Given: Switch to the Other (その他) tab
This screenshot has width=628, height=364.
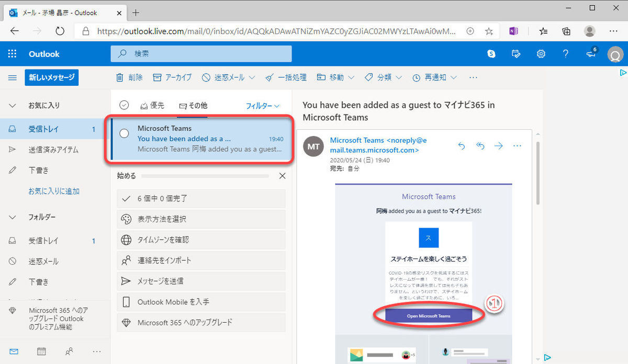Looking at the screenshot, I should coord(193,105).
